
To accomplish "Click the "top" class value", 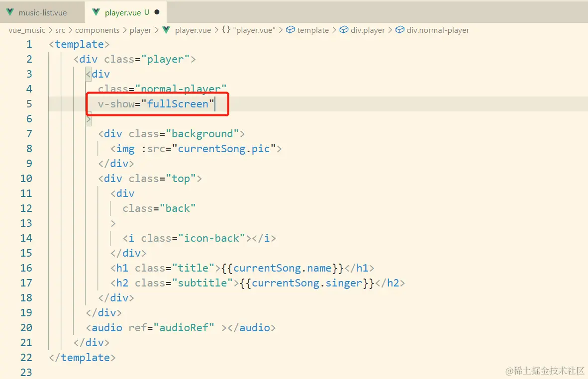I will click(x=181, y=179).
